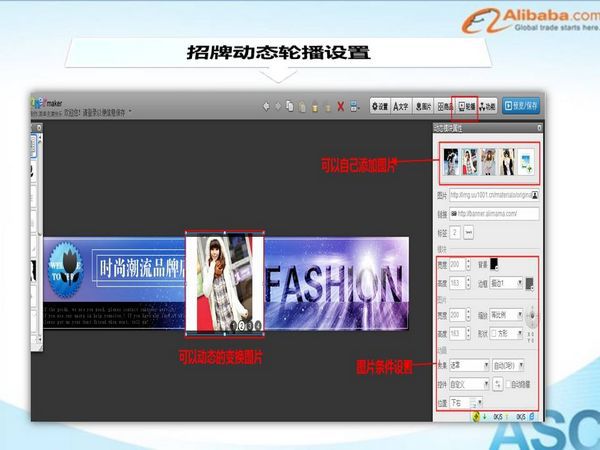Click the 标签 number field showing 2
This screenshot has width=600, height=450.
[455, 232]
